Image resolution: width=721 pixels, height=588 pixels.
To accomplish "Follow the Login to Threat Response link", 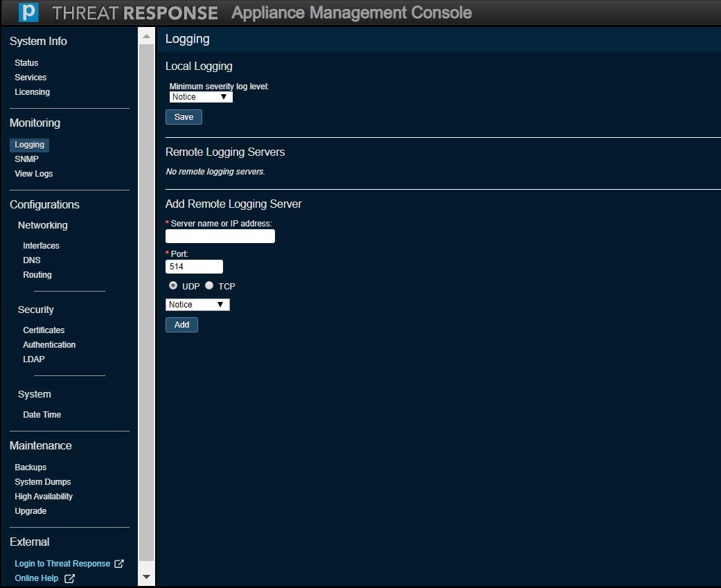I will pos(62,564).
